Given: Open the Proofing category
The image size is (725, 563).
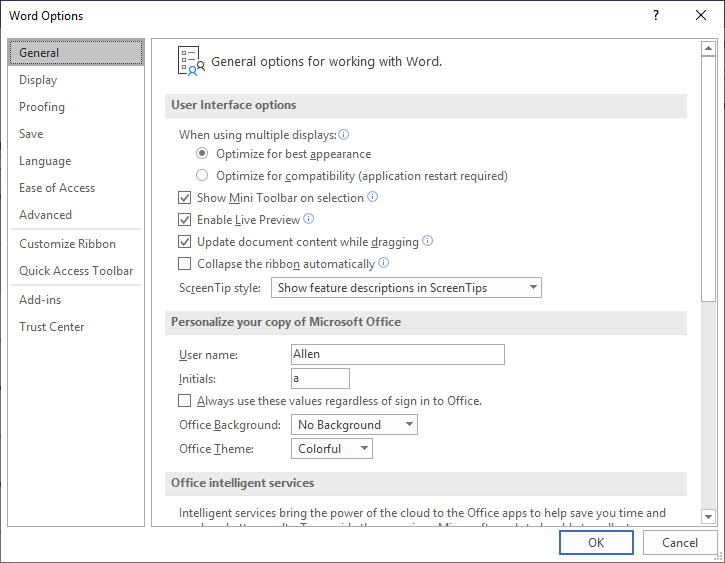Looking at the screenshot, I should pos(76,107).
